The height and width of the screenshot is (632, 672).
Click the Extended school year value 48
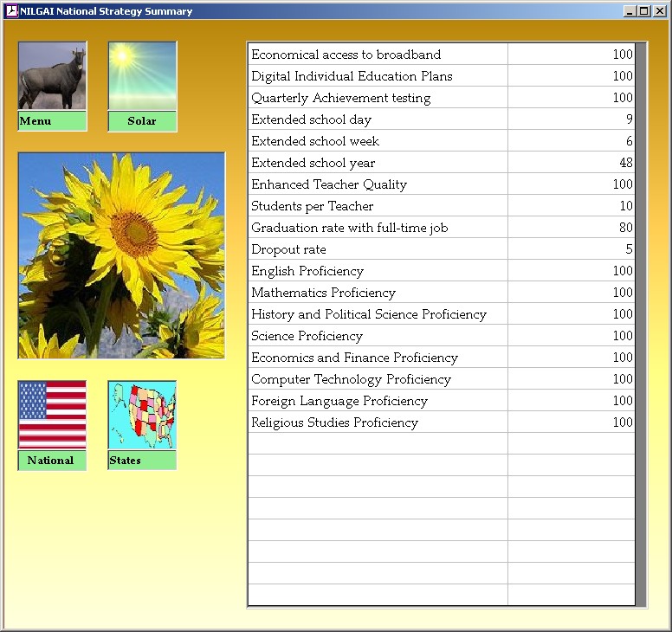(x=571, y=163)
